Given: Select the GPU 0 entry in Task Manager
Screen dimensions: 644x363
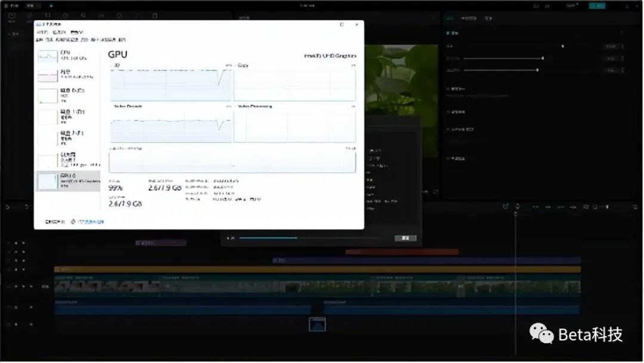Looking at the screenshot, I should (68, 181).
